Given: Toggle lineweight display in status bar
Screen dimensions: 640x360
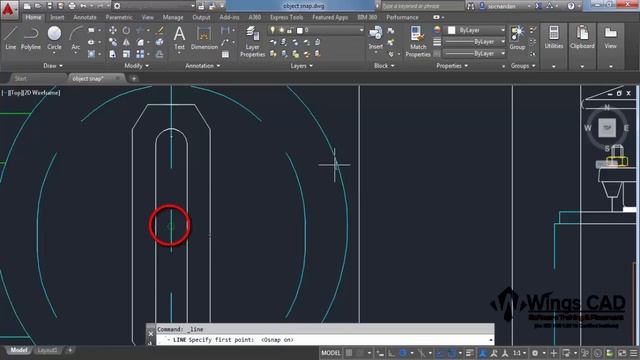Looking at the screenshot, I should (x=469, y=353).
